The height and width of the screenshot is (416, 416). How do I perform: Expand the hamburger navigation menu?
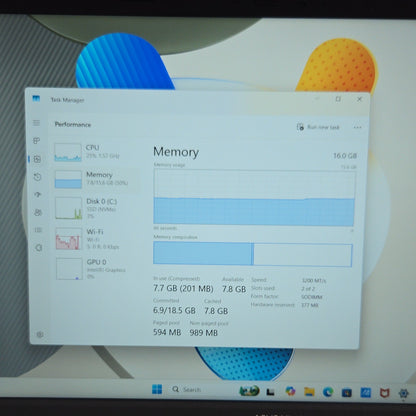pyautogui.click(x=36, y=123)
